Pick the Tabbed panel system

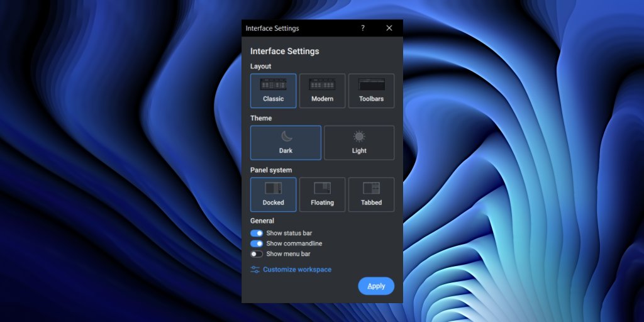click(371, 195)
